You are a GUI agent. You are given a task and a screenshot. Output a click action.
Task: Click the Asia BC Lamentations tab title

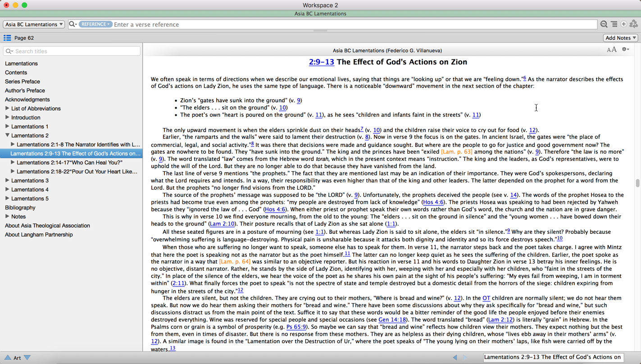[x=320, y=14]
